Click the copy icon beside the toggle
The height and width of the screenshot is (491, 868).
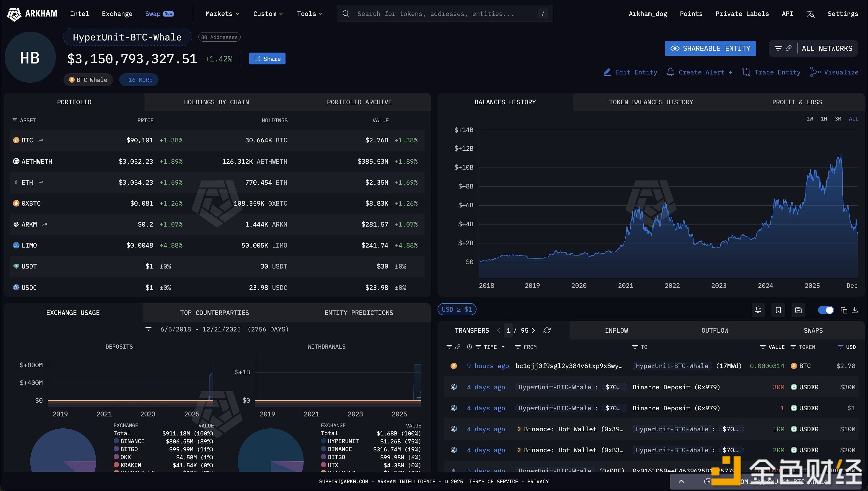pos(844,310)
